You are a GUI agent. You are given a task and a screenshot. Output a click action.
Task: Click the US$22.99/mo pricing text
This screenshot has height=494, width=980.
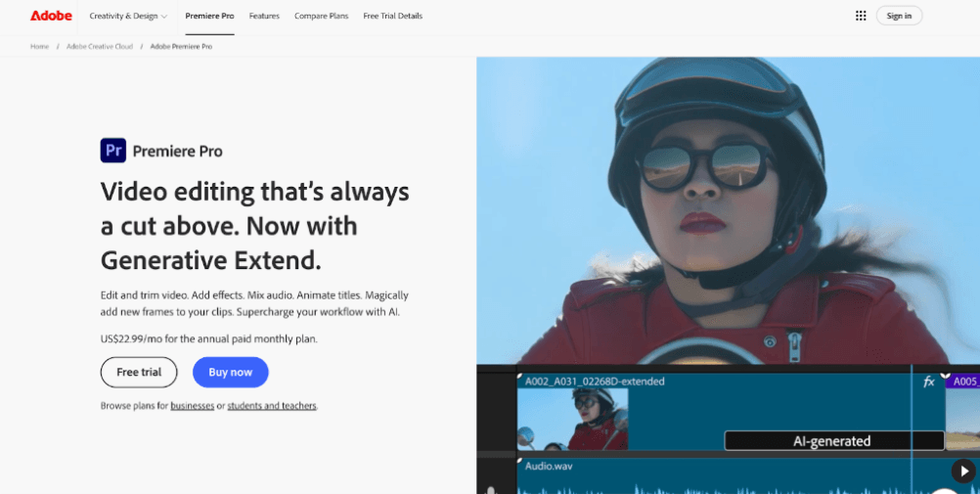[208, 338]
